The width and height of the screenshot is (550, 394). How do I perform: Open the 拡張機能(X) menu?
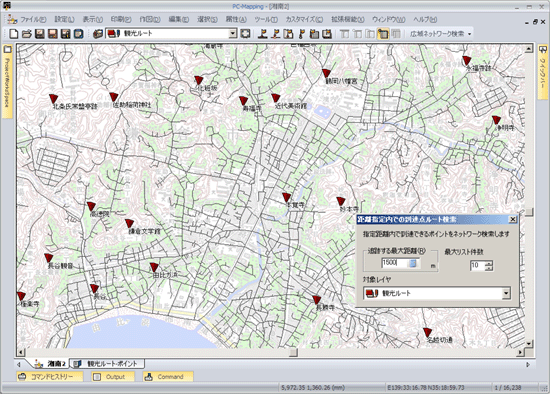pos(348,19)
